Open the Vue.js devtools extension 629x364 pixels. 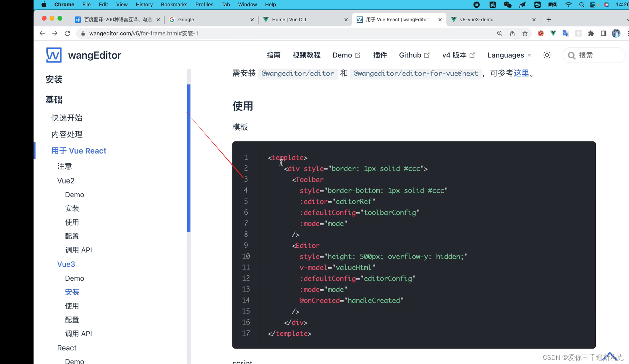click(x=553, y=34)
